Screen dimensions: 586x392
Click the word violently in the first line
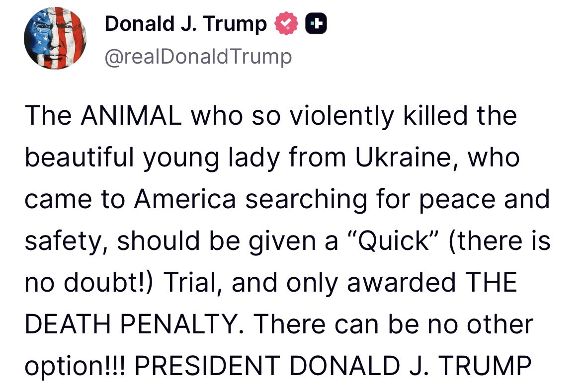tap(342, 116)
